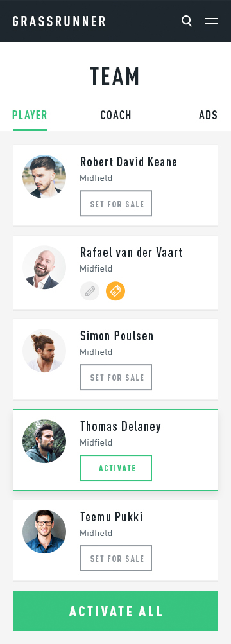The height and width of the screenshot is (644, 231).
Task: Open Thomas Delaney's profile photo
Action: coord(44,441)
